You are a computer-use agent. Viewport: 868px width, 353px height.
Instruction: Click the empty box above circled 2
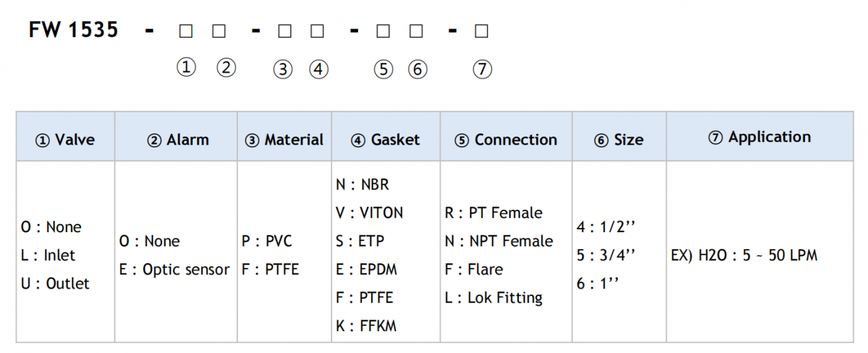tap(218, 31)
